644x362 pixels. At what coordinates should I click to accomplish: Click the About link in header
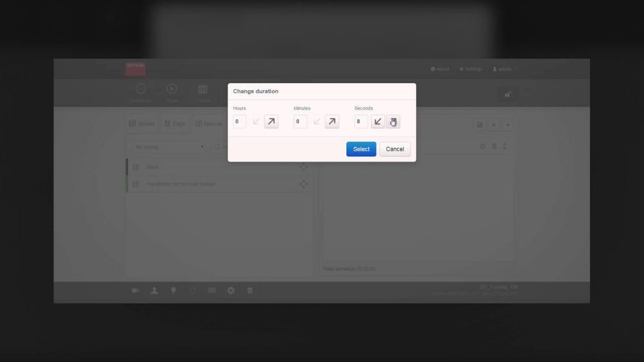point(440,69)
